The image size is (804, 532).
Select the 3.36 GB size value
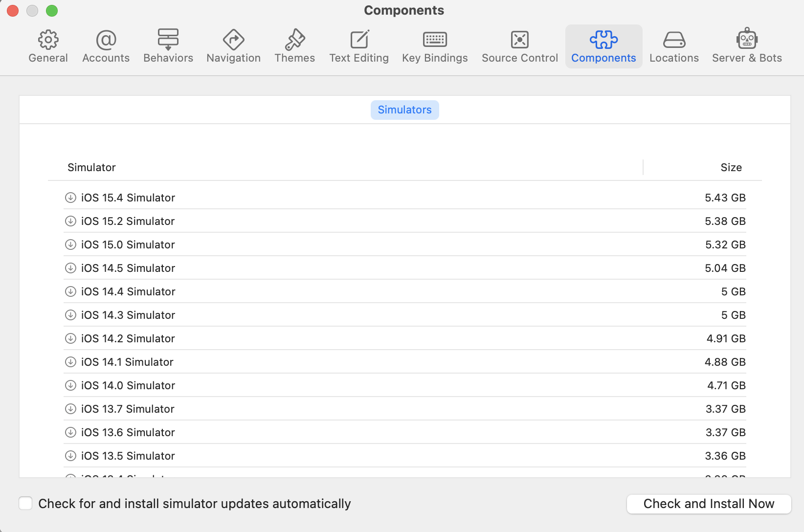725,456
